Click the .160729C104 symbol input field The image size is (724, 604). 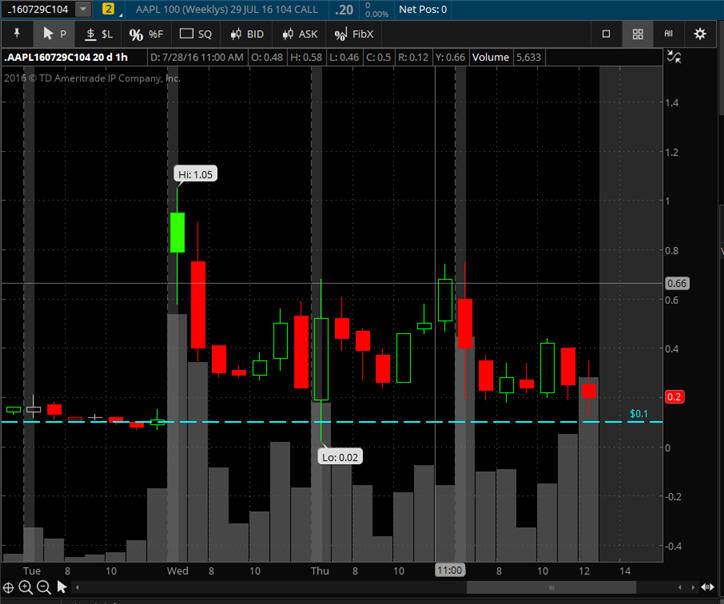coord(39,9)
